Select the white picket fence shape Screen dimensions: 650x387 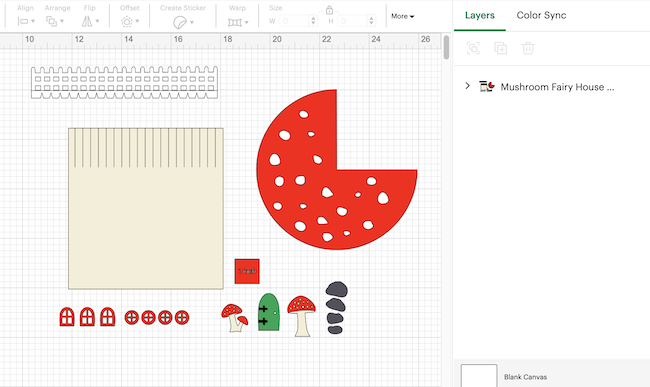(124, 82)
